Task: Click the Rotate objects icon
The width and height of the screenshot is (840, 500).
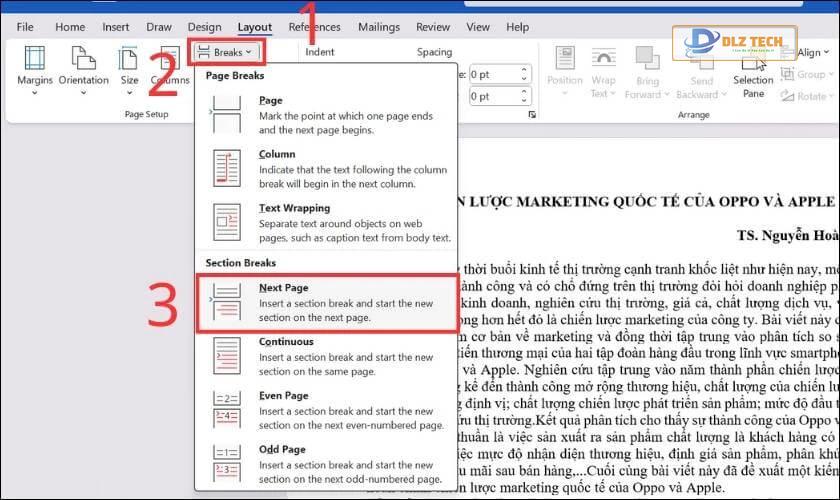Action: 787,96
